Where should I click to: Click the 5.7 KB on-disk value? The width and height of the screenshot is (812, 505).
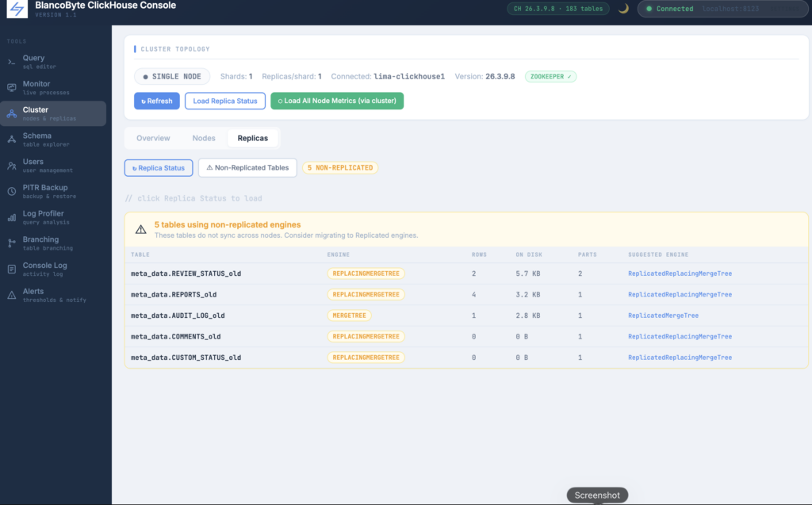(527, 274)
